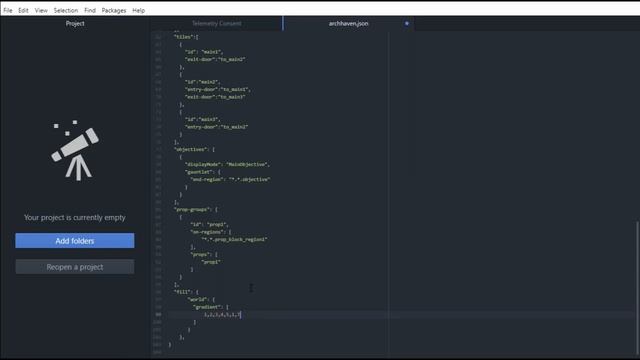Click the "prop-groups": [ line
The width and height of the screenshot is (640, 360).
click(196, 209)
